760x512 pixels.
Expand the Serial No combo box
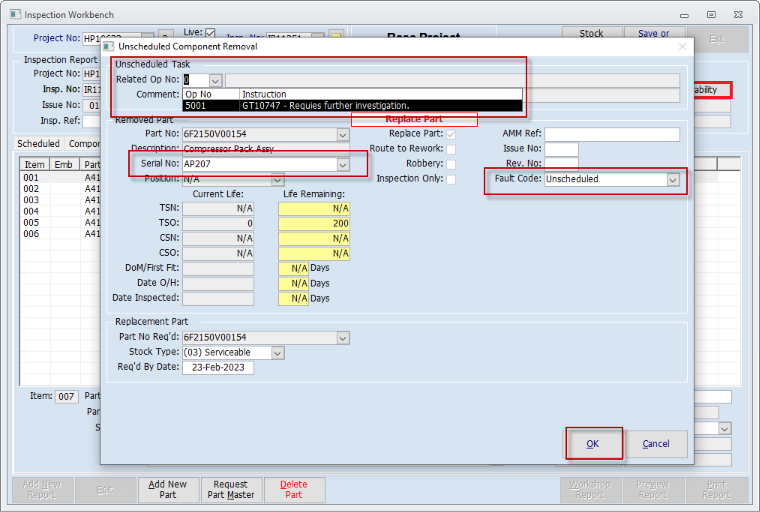[x=343, y=164]
